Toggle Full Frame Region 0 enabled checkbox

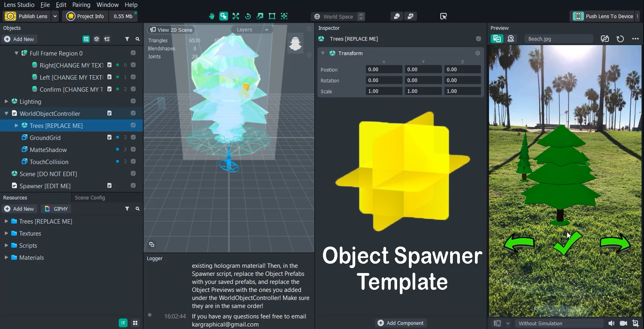point(133,53)
